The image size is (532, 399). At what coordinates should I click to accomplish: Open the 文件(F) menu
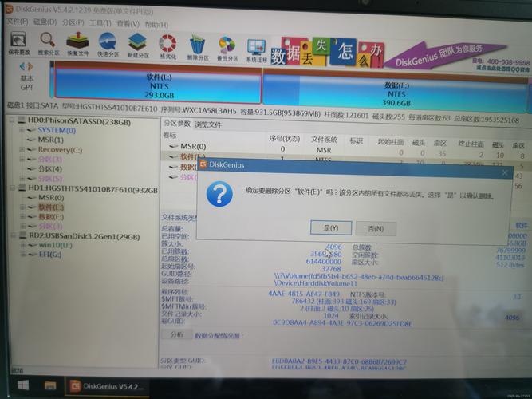pos(18,22)
